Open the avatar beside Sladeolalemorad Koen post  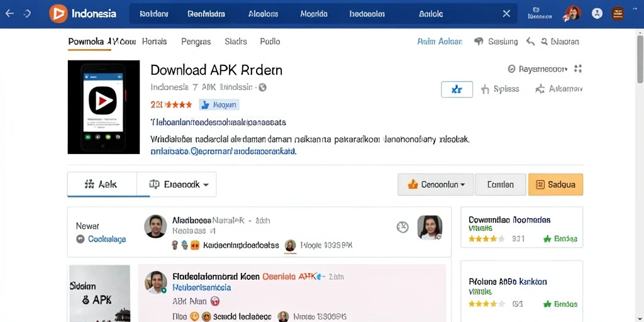[x=156, y=282]
